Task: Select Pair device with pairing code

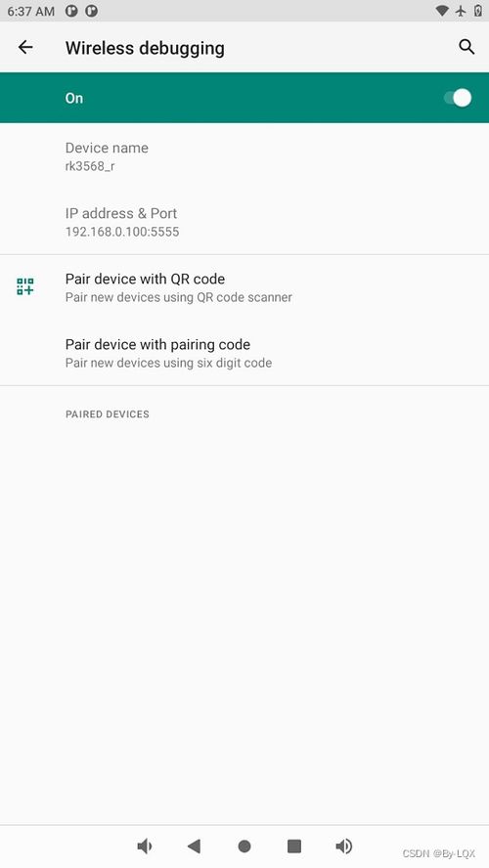Action: click(244, 353)
